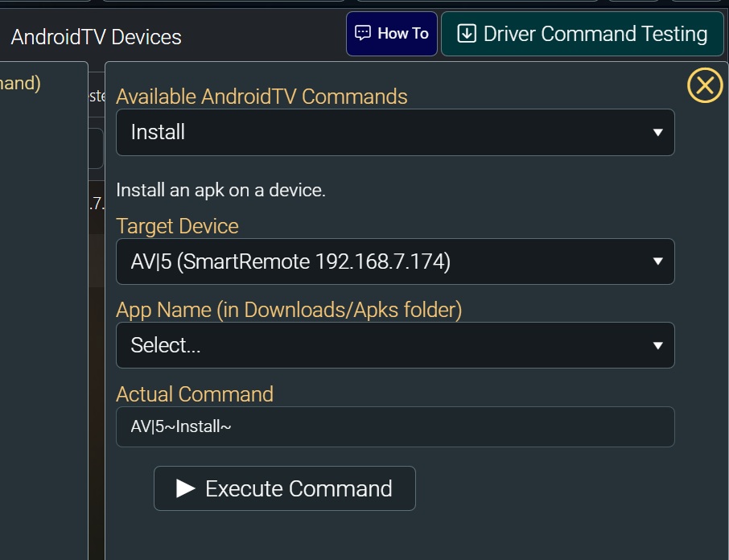Click the Driver Command Testing button
The image size is (729, 560).
[x=582, y=34]
